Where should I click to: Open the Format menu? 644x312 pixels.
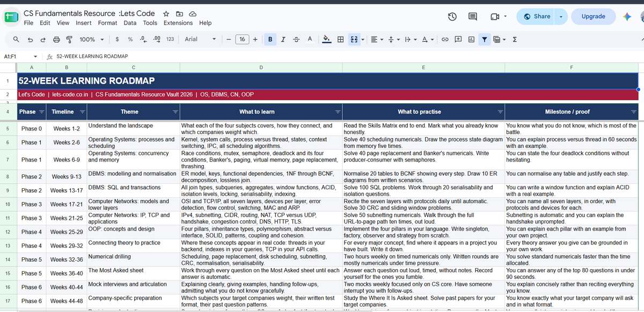coord(107,23)
